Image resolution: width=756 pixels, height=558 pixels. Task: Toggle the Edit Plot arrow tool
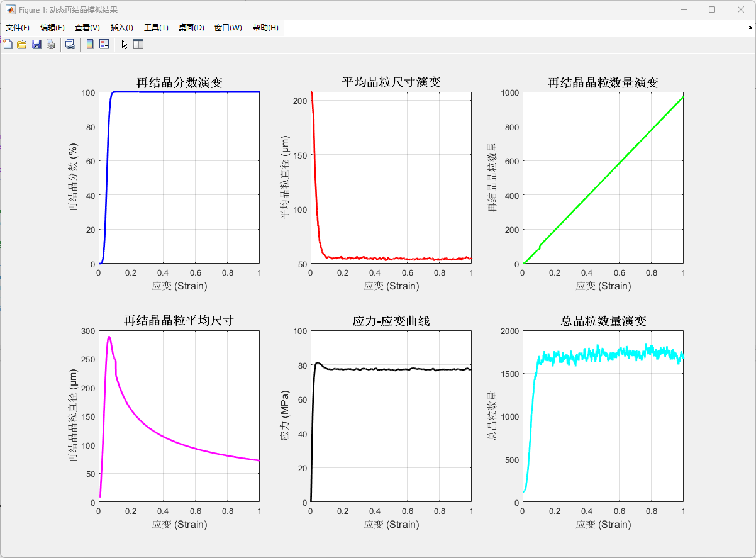coord(125,44)
